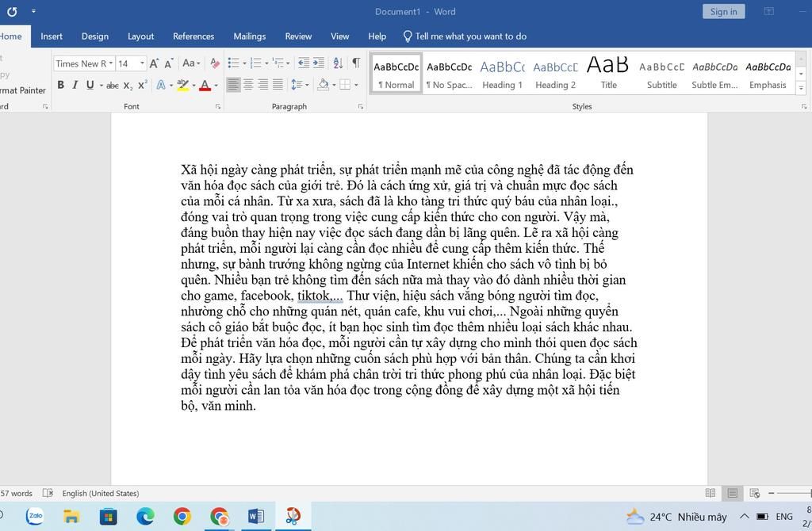
Task: Click the Sign in button
Action: click(x=723, y=11)
